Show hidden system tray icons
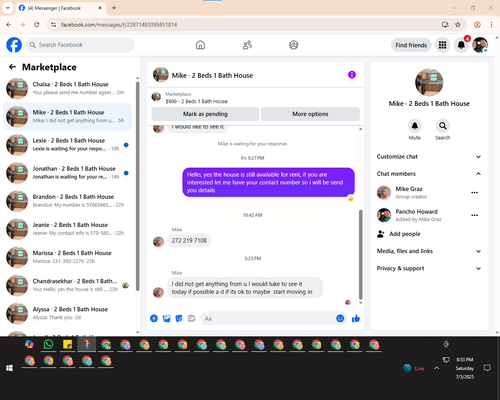This screenshot has width=500, height=400. tap(436, 368)
